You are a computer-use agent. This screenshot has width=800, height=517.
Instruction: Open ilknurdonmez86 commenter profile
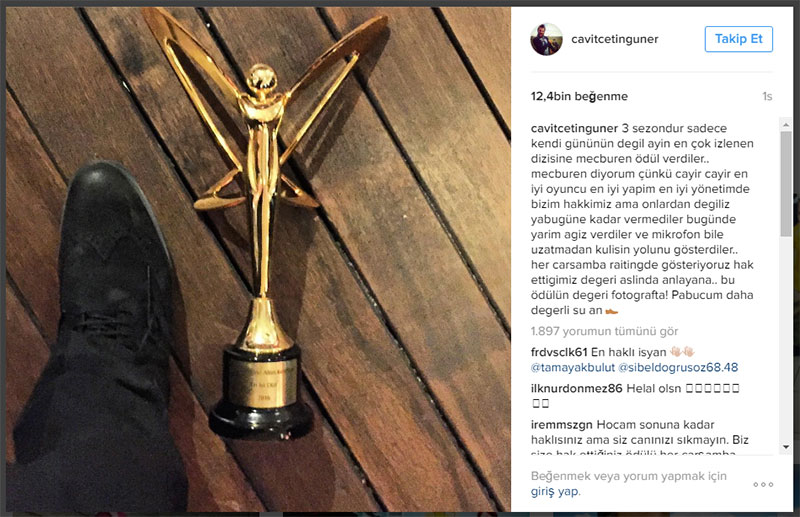click(577, 388)
